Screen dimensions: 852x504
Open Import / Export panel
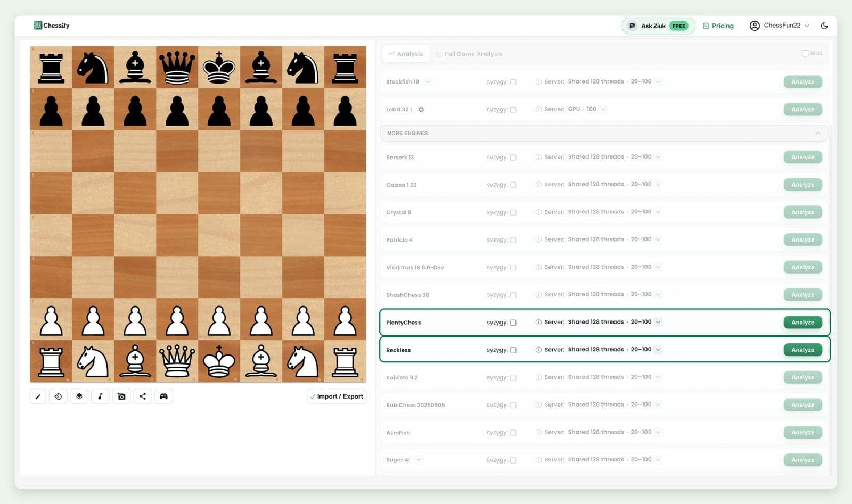[x=337, y=396]
